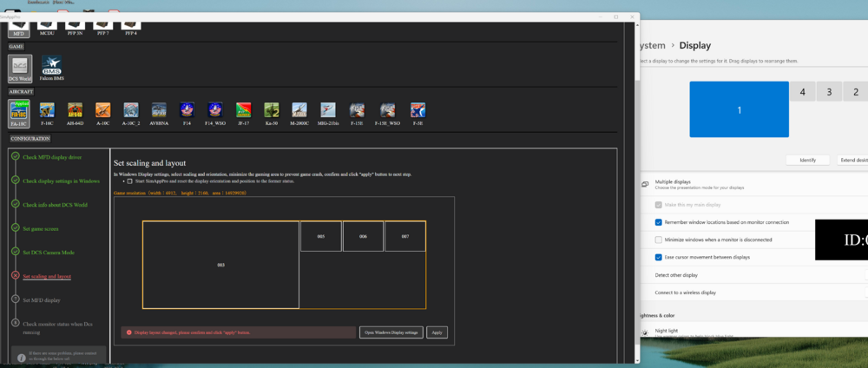Click screen 006 in layout preview
This screenshot has height=368, width=868.
(363, 236)
